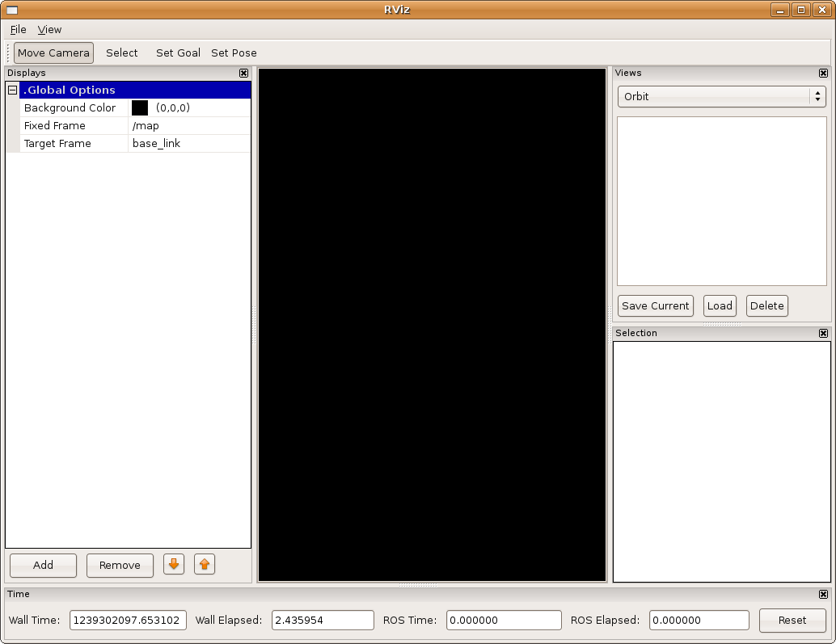Click the Add display button

[x=43, y=565]
